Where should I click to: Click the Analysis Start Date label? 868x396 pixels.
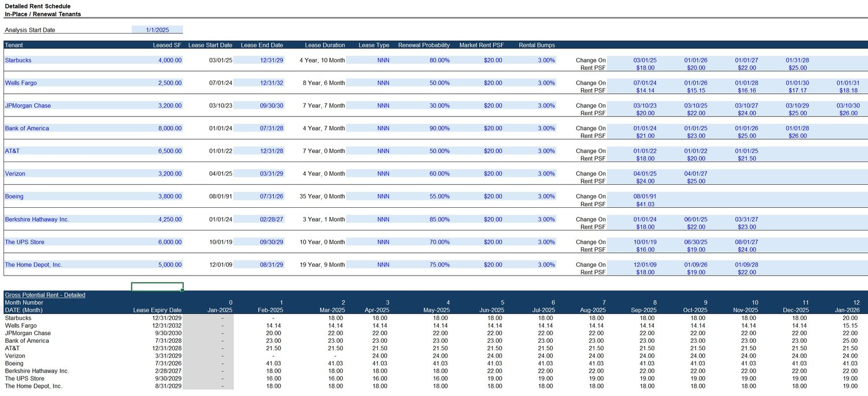click(30, 30)
